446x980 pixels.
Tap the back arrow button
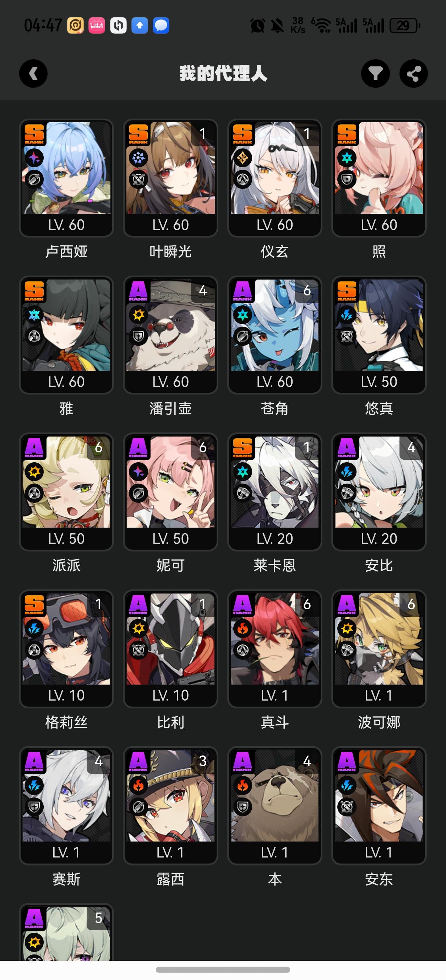tap(33, 73)
